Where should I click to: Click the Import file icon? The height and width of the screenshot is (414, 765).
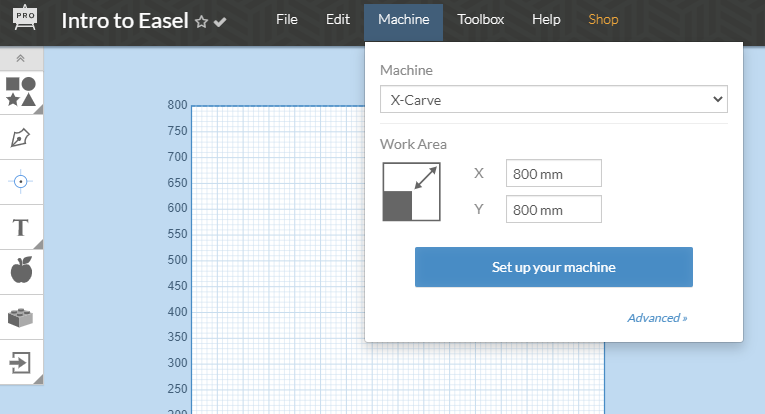point(21,363)
